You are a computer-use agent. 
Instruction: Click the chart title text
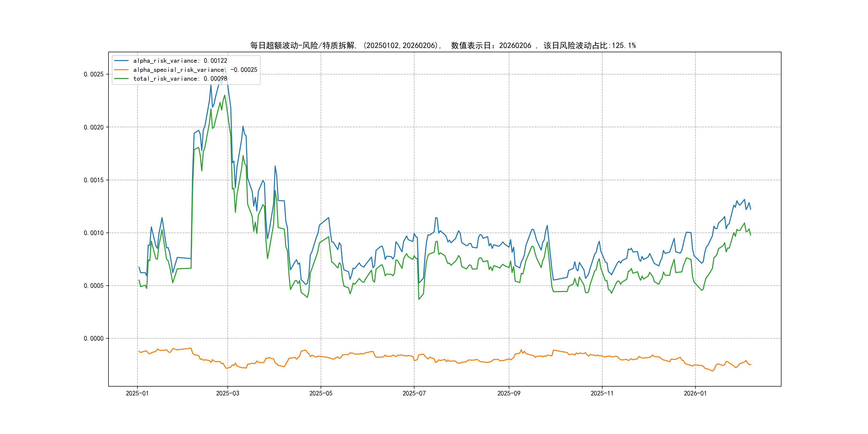(442, 46)
